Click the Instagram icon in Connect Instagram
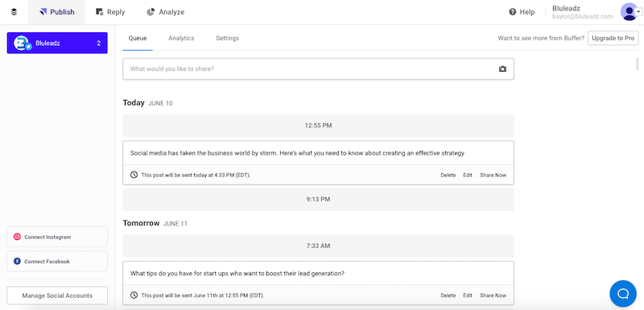The width and height of the screenshot is (644, 310). point(17,237)
